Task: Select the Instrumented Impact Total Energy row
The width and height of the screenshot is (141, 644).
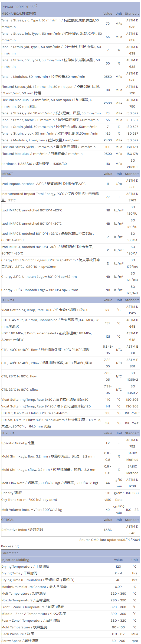Action: (50, 197)
